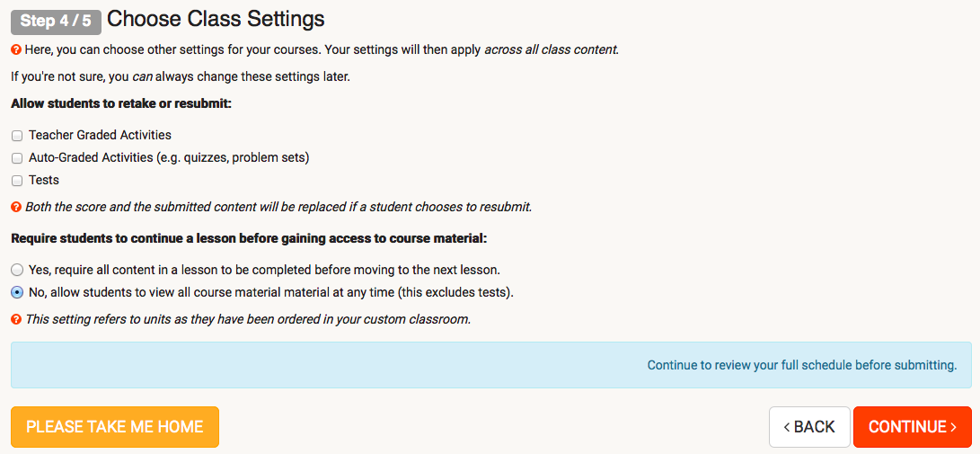Go home with the PLEASE TAKE ME HOME button

(x=115, y=427)
